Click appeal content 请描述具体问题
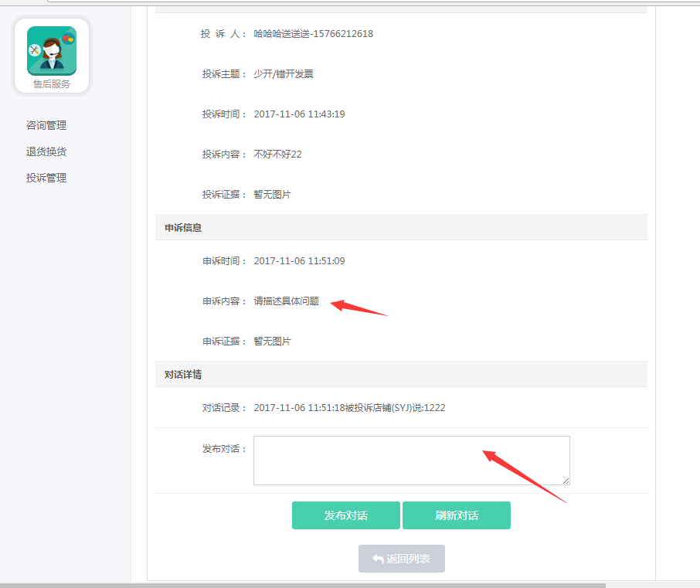The height and width of the screenshot is (588, 700). coord(286,301)
